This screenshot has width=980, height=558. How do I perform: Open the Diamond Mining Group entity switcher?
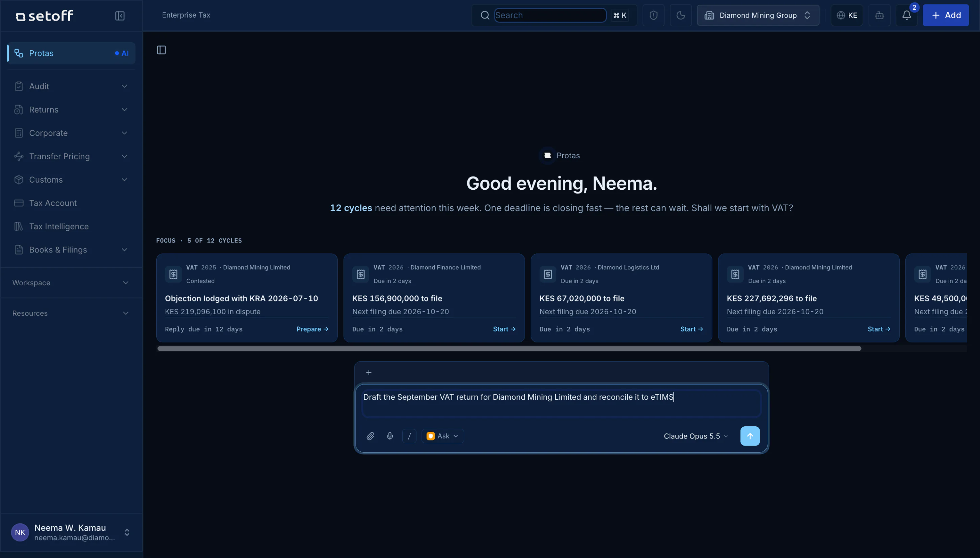758,15
